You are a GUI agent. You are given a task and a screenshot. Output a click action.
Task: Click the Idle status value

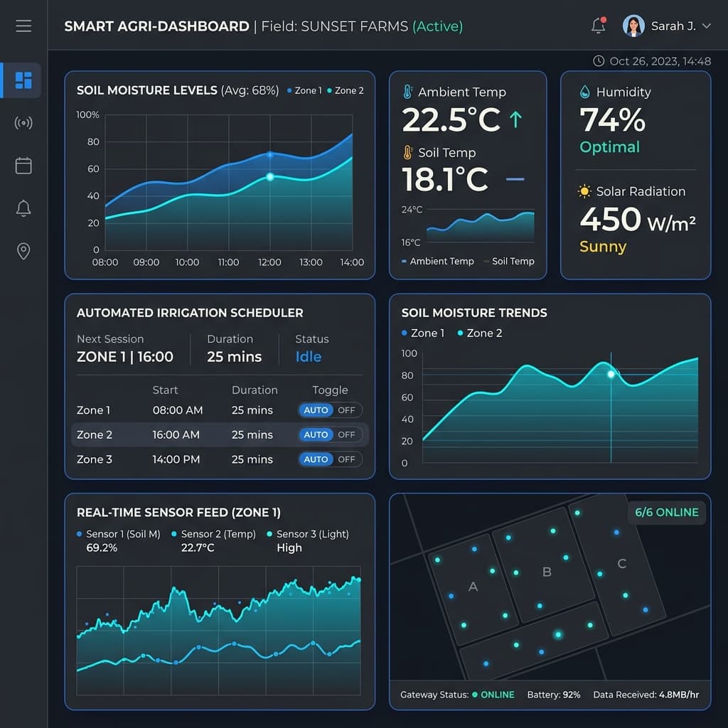click(x=309, y=357)
